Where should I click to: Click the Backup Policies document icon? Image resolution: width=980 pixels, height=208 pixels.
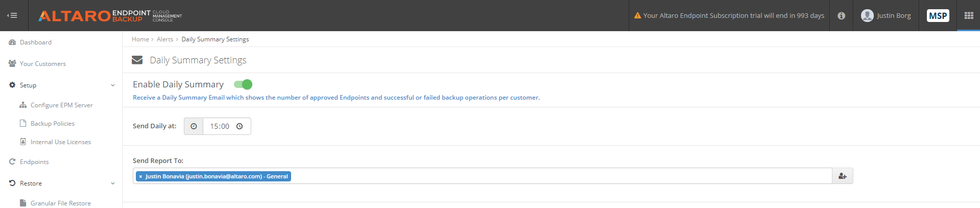pyautogui.click(x=23, y=123)
